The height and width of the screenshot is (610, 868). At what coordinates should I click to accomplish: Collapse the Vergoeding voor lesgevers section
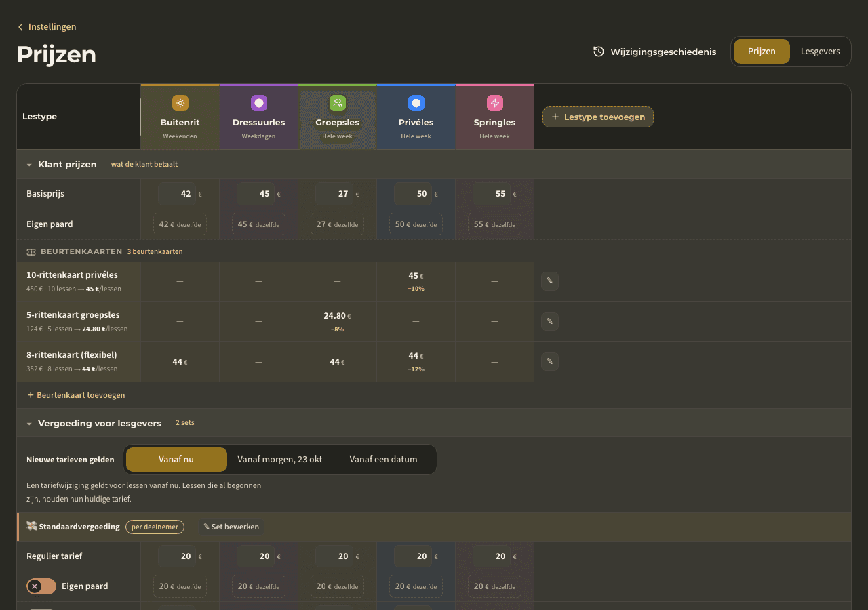(29, 424)
